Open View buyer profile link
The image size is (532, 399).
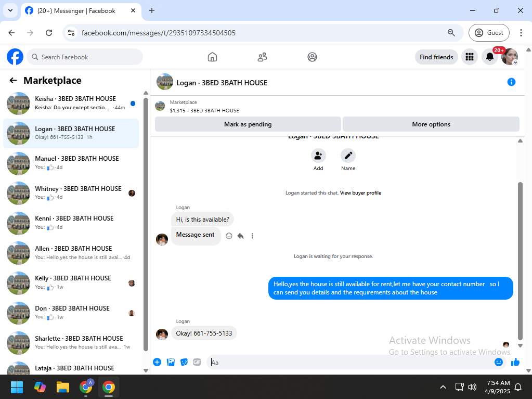point(361,192)
